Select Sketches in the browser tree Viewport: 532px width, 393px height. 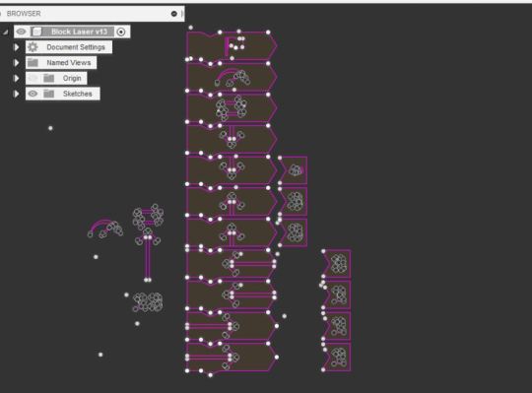[78, 94]
